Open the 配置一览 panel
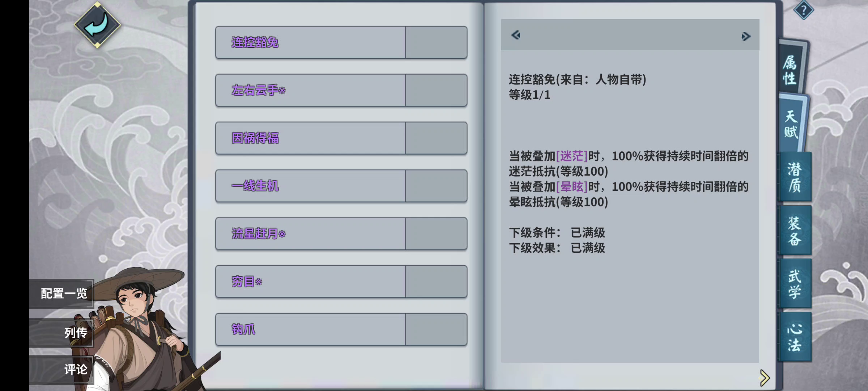868x391 pixels. click(x=63, y=293)
